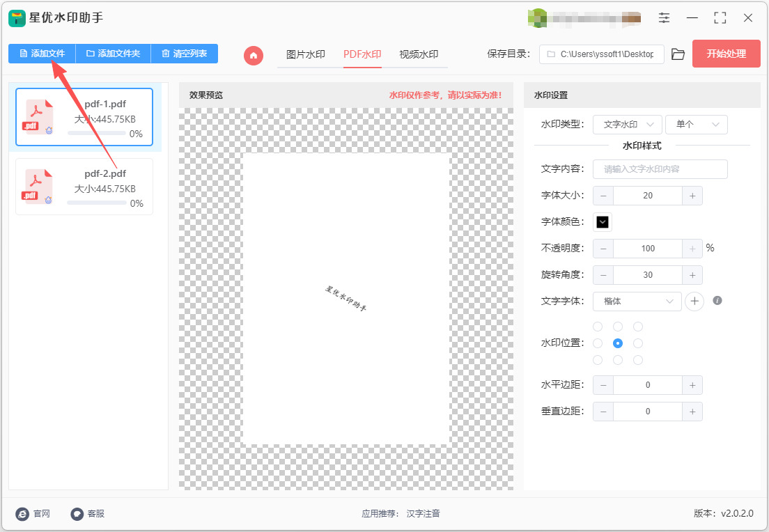Click the font info icon
Screen dimensions: 769x532
[717, 301]
